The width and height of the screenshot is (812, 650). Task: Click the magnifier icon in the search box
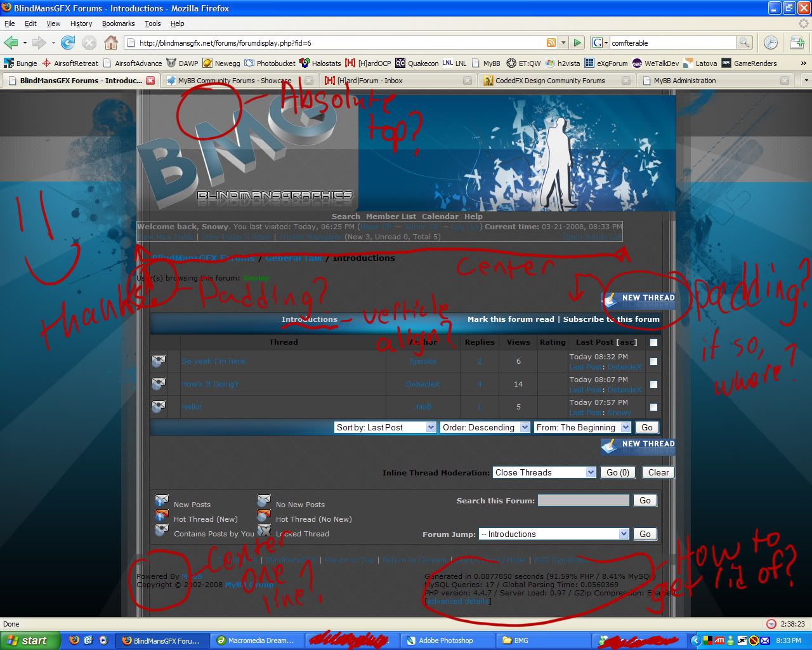point(745,43)
